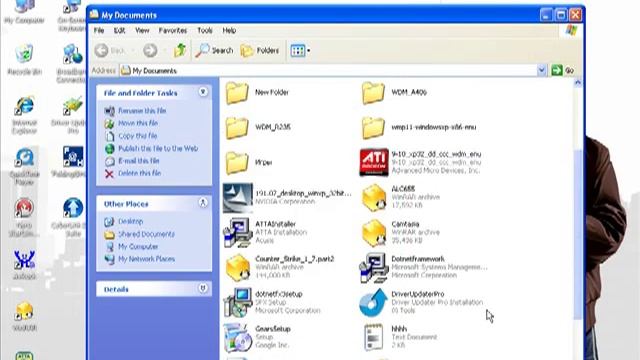Screen dimensions: 640x360
Task: Open My Computer link in Other Places
Action: tap(138, 247)
